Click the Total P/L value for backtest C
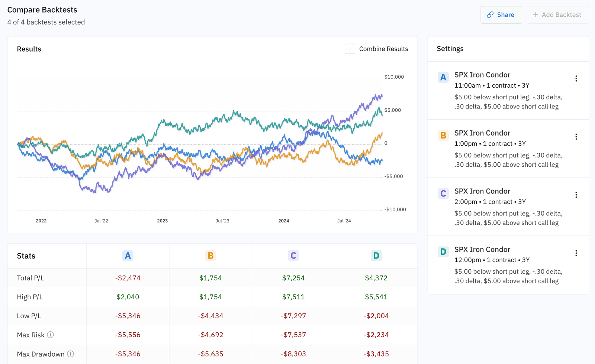 tap(293, 277)
